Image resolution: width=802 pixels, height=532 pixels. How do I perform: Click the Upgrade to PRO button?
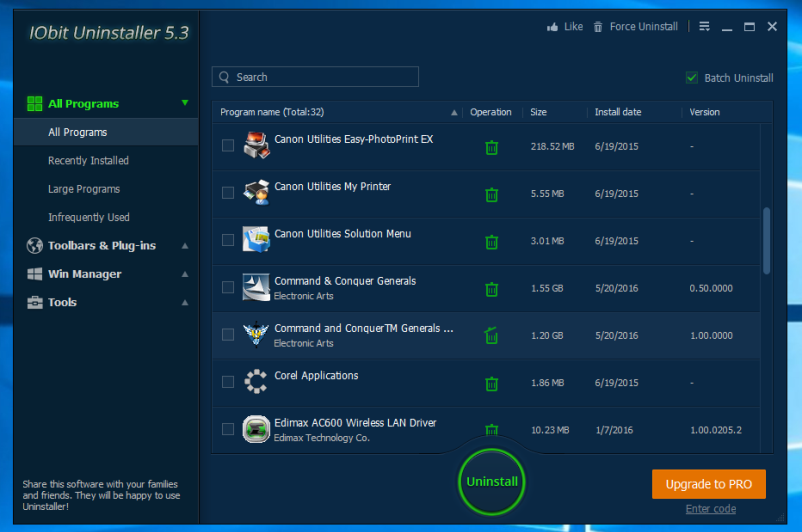point(708,484)
